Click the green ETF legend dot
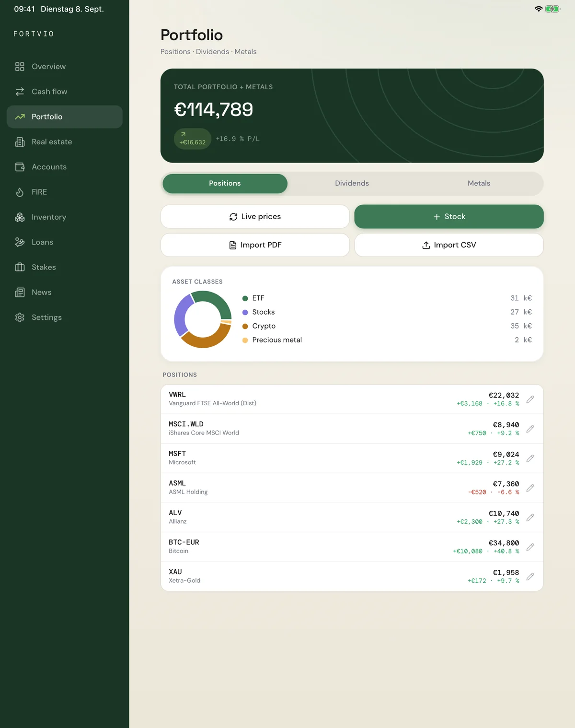Screen dimensions: 575x728 (x=245, y=298)
